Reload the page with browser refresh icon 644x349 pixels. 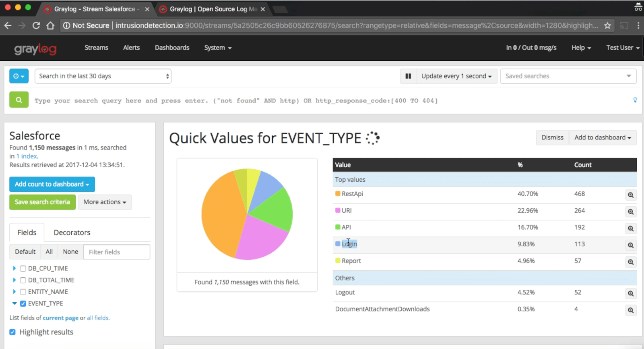coord(36,25)
